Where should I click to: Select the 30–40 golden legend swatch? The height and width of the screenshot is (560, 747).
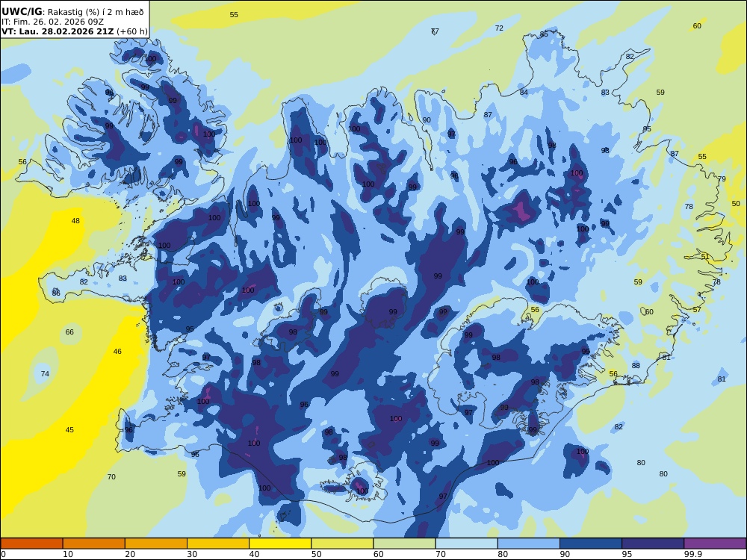(218, 544)
